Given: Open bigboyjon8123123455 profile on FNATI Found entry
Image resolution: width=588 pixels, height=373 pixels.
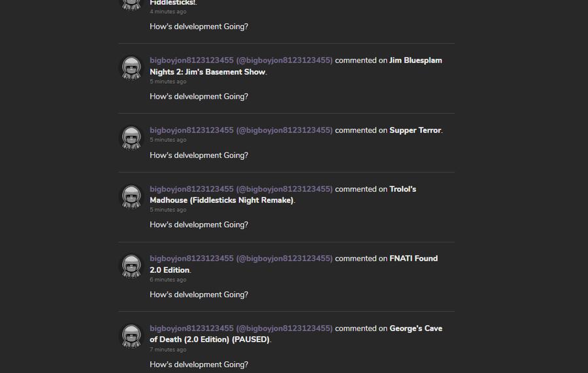Looking at the screenshot, I should [241, 259].
